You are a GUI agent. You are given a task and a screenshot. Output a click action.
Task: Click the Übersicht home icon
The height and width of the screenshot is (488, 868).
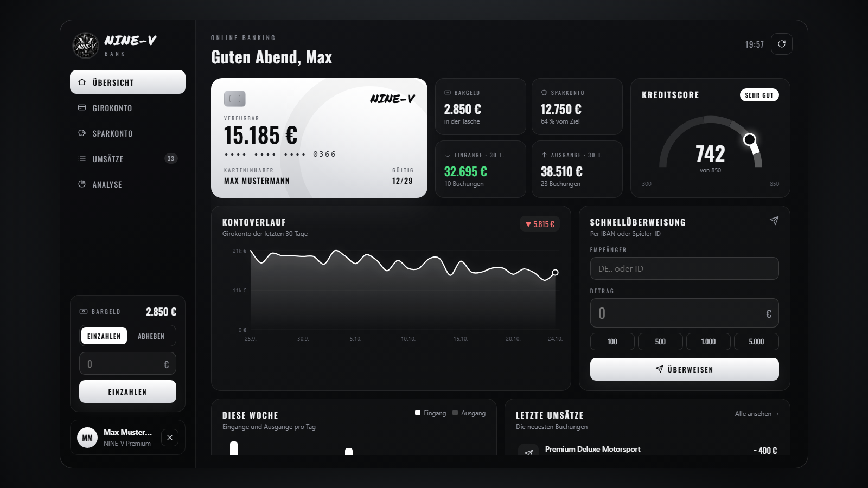click(x=82, y=82)
